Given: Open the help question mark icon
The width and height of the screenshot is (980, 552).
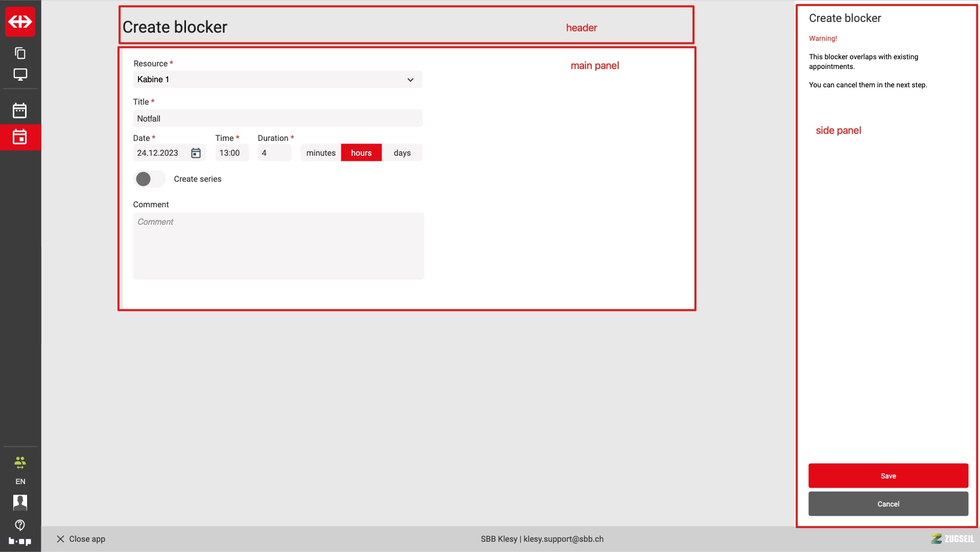Looking at the screenshot, I should pyautogui.click(x=20, y=525).
